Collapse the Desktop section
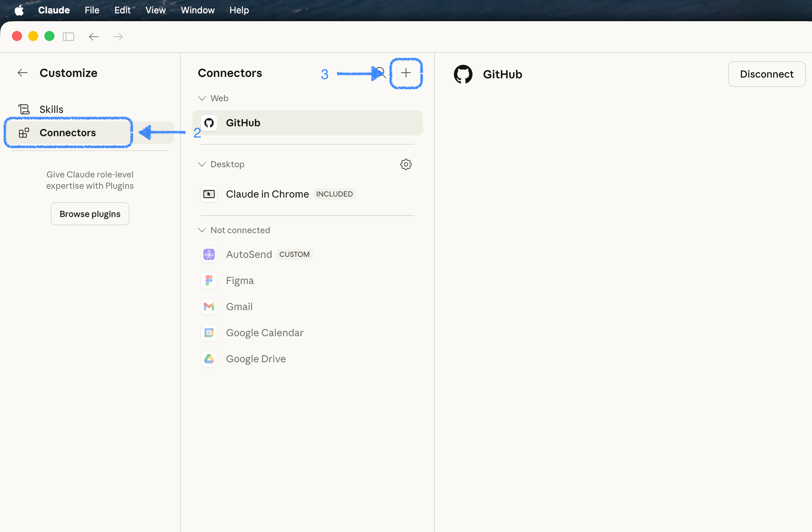Screen dimensions: 812x532 [x=202, y=164]
